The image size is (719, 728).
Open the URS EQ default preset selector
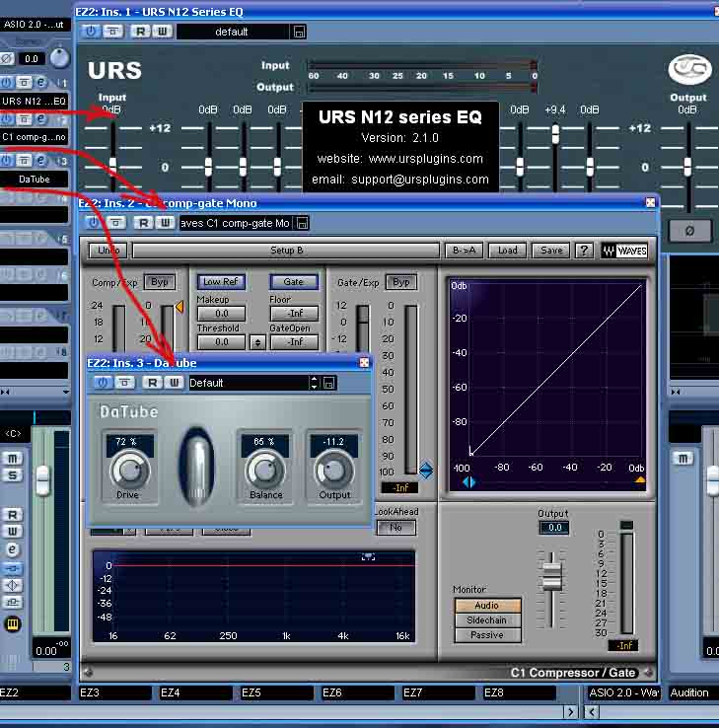click(x=233, y=32)
